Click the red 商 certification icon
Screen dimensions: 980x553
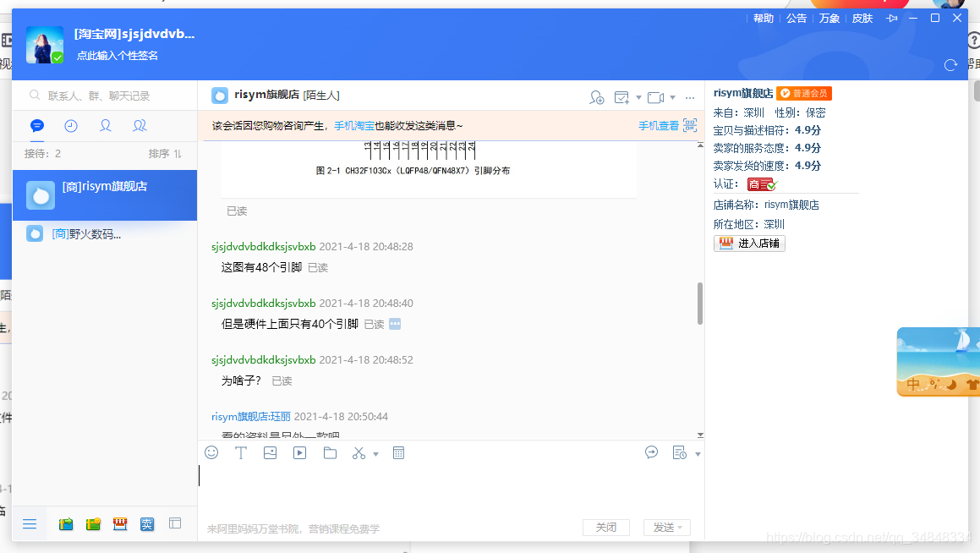click(x=761, y=184)
